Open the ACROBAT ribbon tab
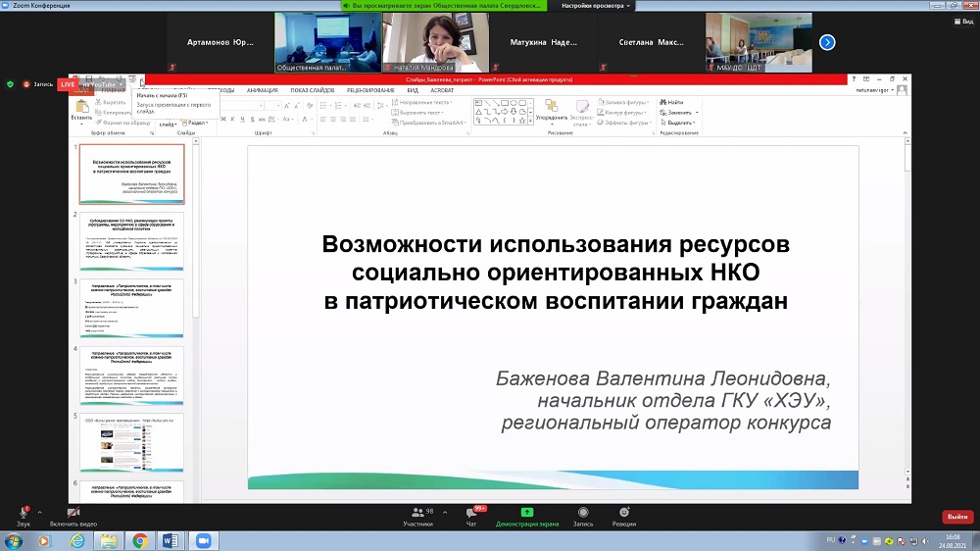The image size is (980, 551). [x=442, y=90]
